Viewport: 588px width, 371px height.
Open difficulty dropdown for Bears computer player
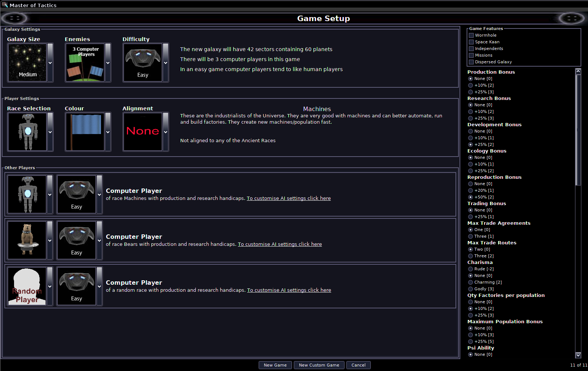click(100, 240)
